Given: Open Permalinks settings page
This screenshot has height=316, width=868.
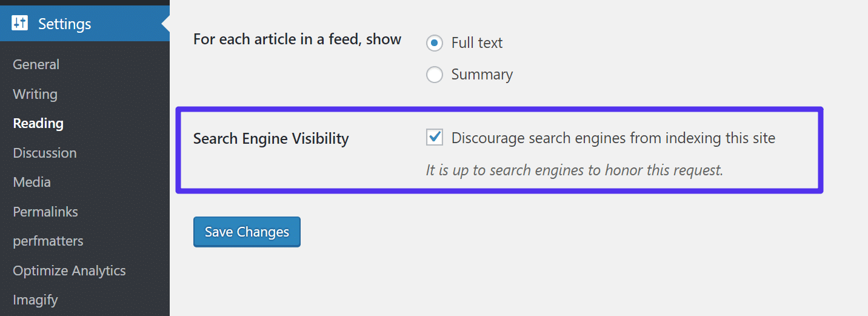Looking at the screenshot, I should tap(45, 212).
